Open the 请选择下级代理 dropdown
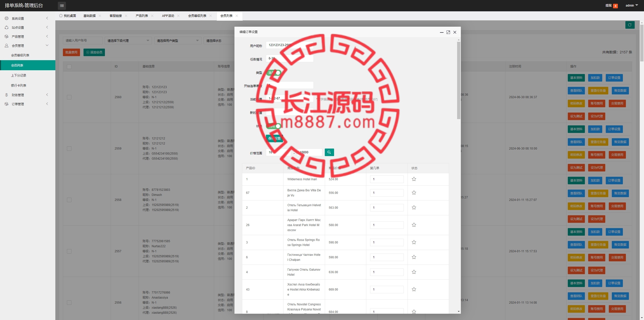 pyautogui.click(x=128, y=41)
